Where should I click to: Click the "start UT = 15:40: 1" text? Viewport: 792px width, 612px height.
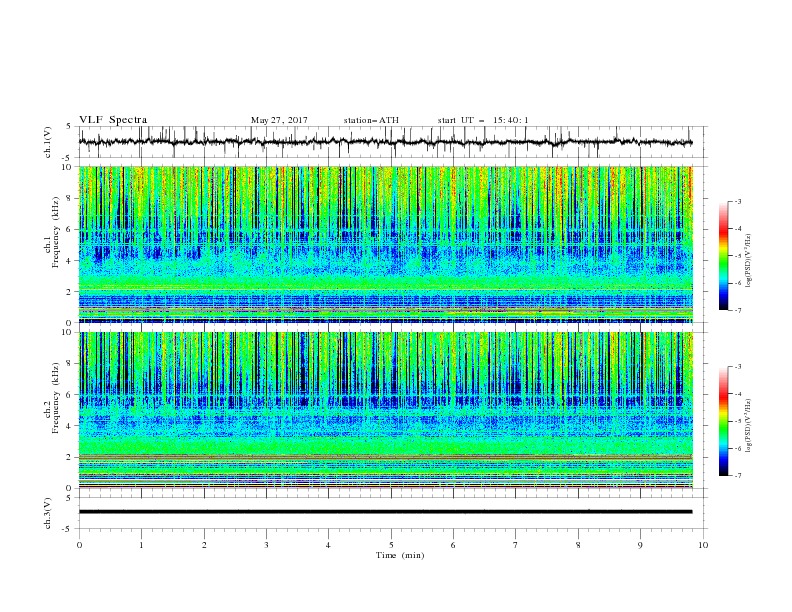click(x=482, y=120)
